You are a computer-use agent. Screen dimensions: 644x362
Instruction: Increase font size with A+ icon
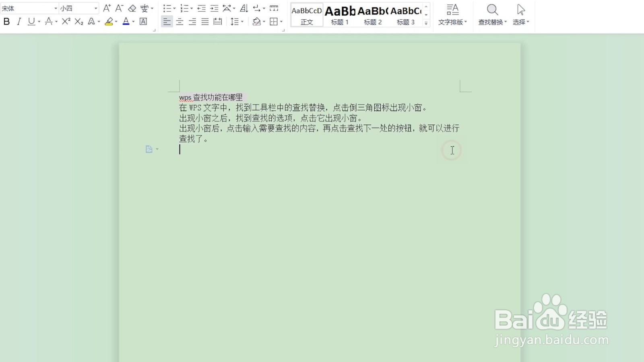(107, 8)
